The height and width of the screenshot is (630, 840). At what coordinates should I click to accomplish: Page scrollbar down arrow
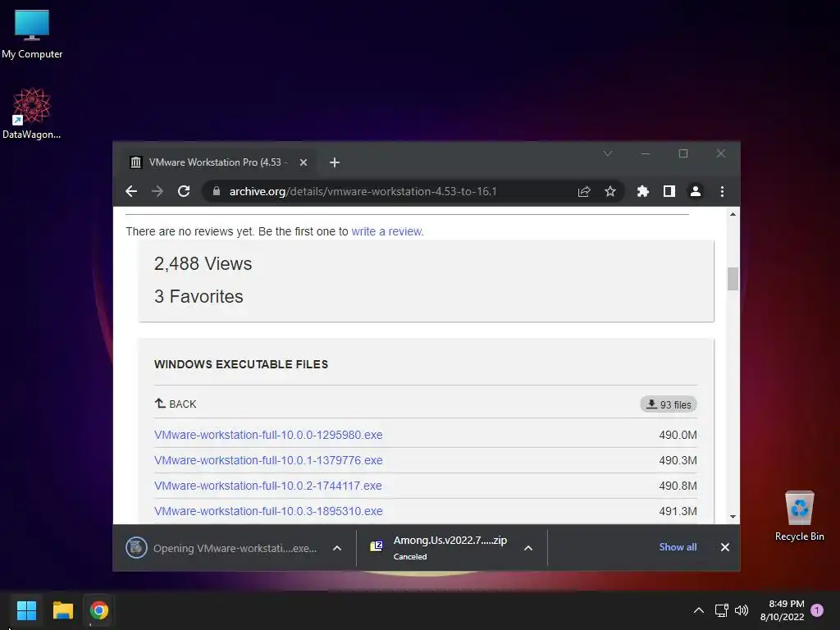(733, 517)
